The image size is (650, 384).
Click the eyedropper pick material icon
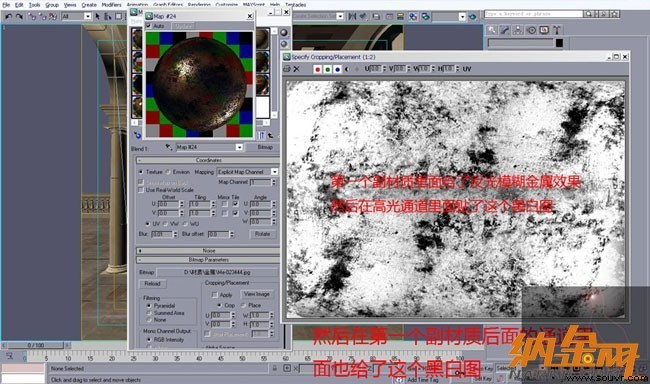(x=168, y=147)
